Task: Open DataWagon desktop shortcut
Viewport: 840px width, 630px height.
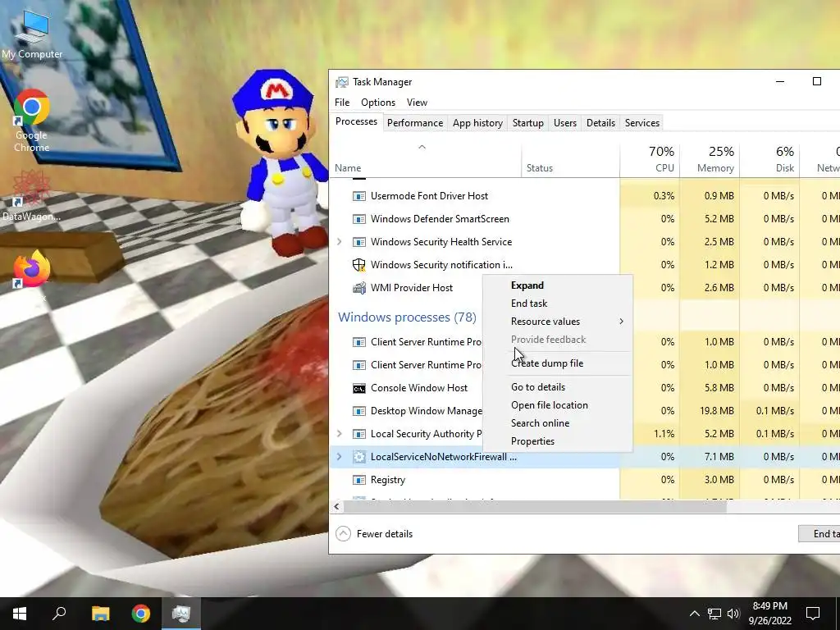Action: 31,195
